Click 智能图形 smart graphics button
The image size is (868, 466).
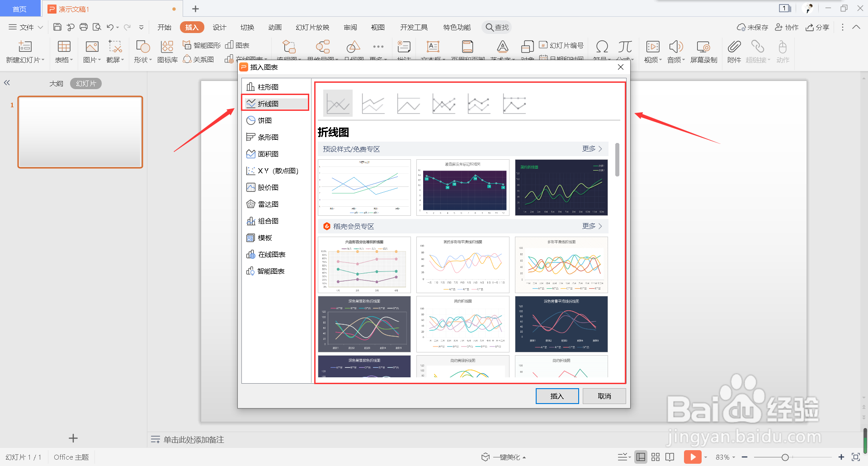[202, 45]
